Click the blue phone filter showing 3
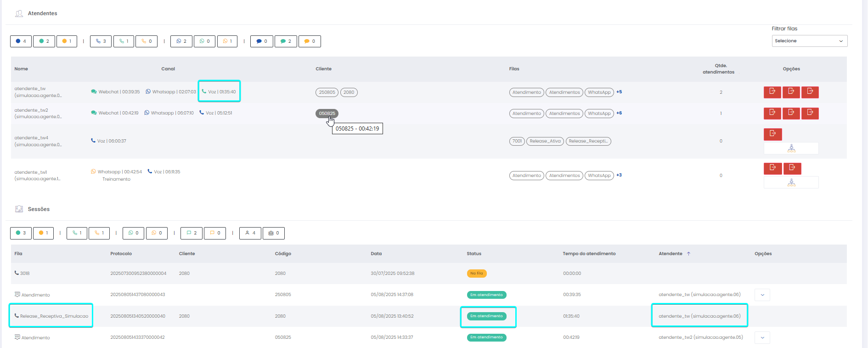868x348 pixels. (x=101, y=41)
